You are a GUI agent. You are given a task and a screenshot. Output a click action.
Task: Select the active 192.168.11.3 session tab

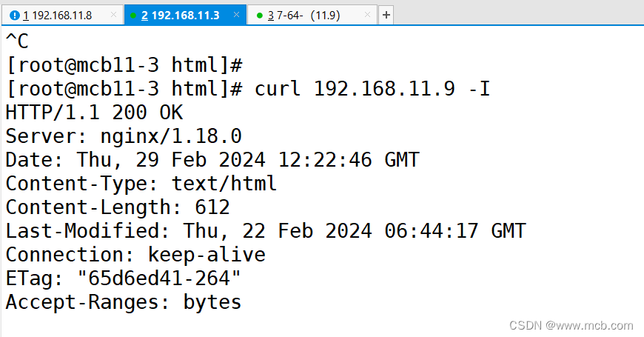(x=185, y=15)
